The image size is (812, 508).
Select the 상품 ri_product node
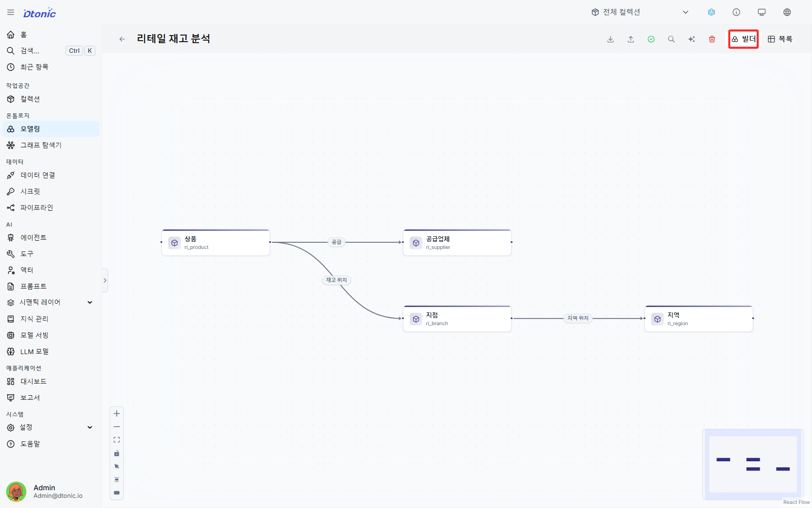pyautogui.click(x=216, y=242)
